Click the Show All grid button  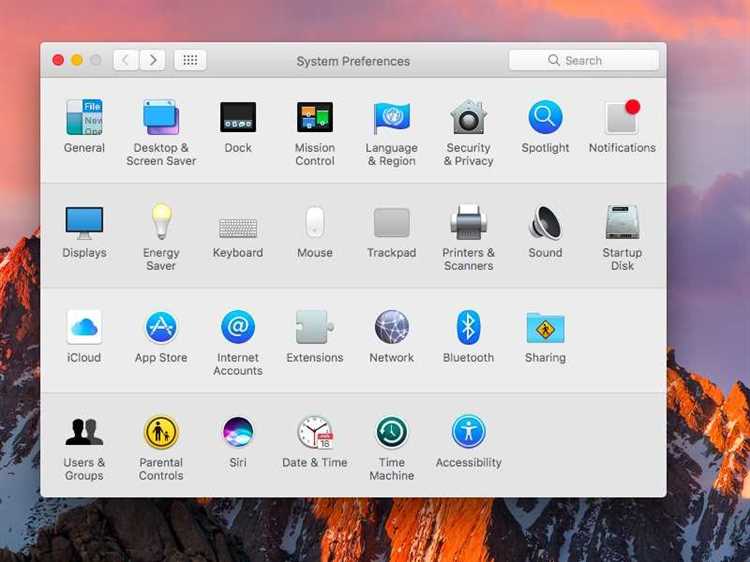tap(190, 60)
